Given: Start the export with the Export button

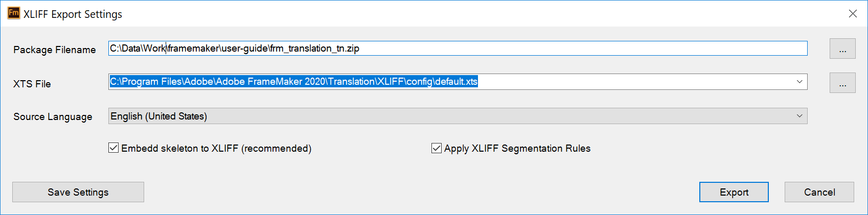Looking at the screenshot, I should (x=734, y=192).
